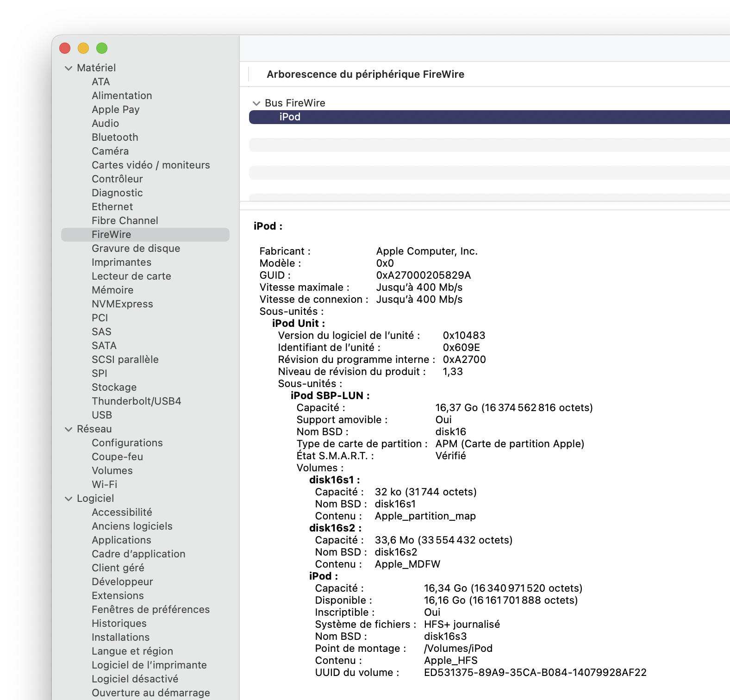Collapse the Logiciel section chevron
Screen dimensions: 730x700
[69, 499]
